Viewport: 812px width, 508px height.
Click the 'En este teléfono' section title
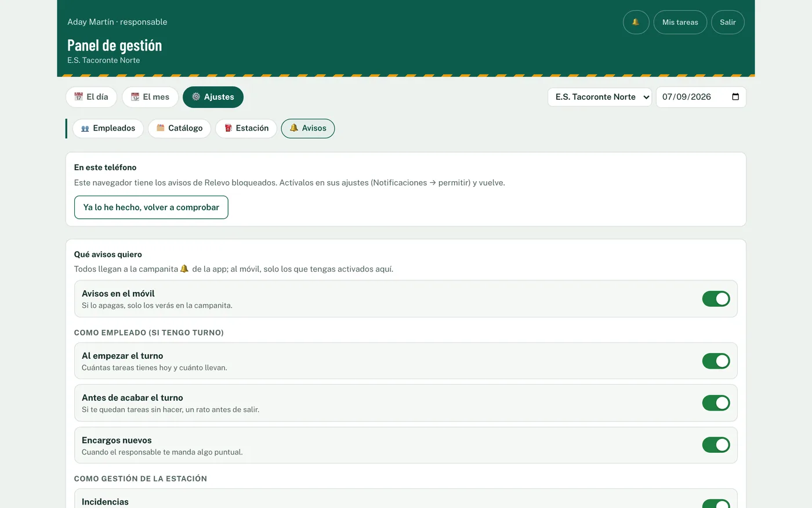(105, 167)
